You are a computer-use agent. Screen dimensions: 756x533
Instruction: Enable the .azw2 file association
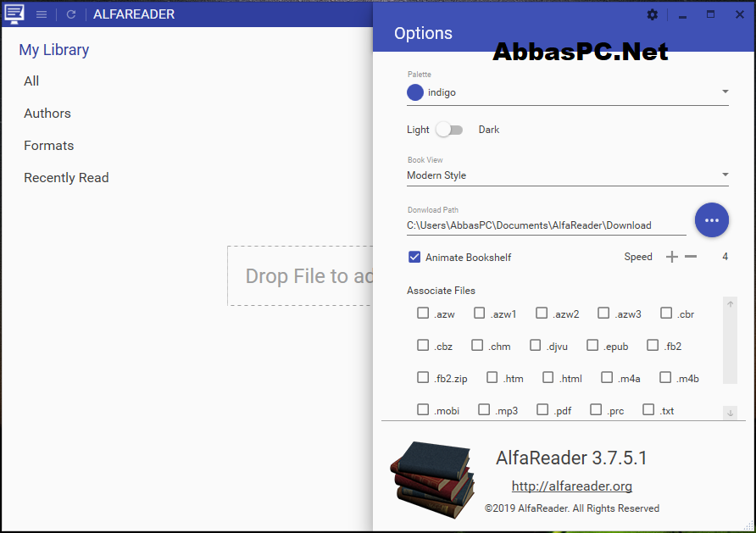(542, 314)
